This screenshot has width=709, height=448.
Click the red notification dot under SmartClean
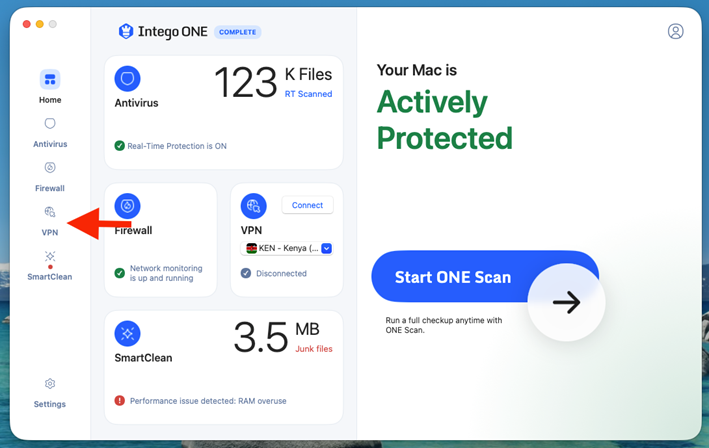pyautogui.click(x=50, y=267)
